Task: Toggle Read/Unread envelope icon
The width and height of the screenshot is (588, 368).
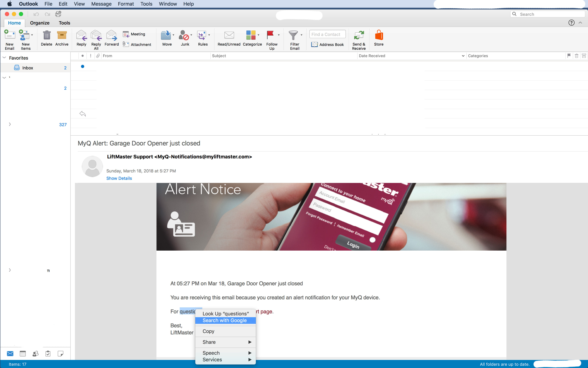Action: point(229,35)
